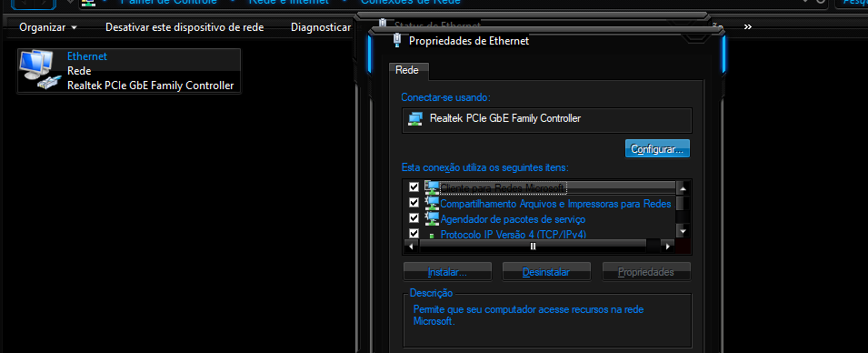Screen dimensions: 868x353
Task: Click the Compartilhamento Arquivos e Impressoras icon
Action: 431,203
